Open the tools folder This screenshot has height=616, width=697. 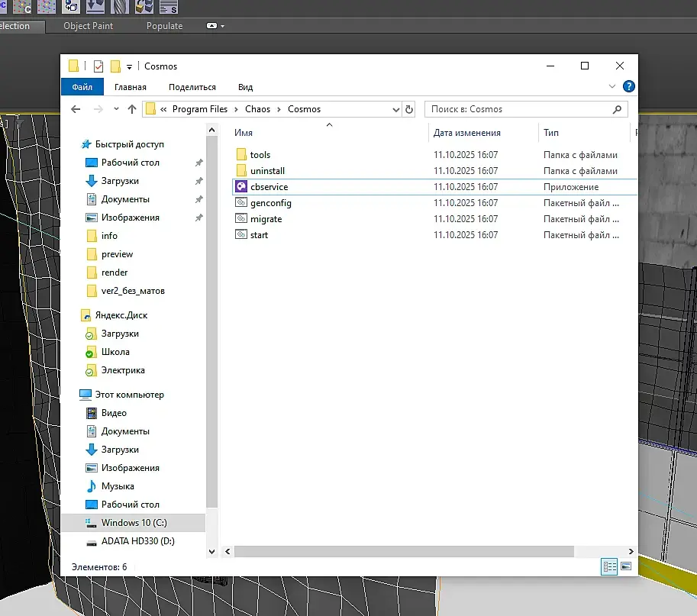260,155
